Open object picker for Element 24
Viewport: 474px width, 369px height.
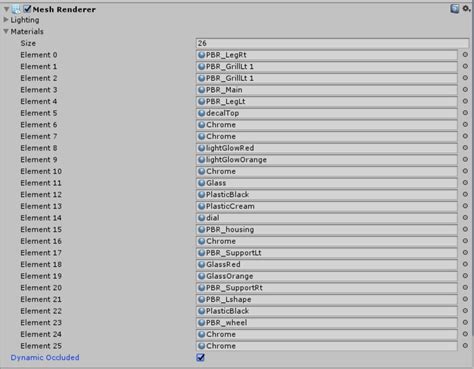(465, 334)
